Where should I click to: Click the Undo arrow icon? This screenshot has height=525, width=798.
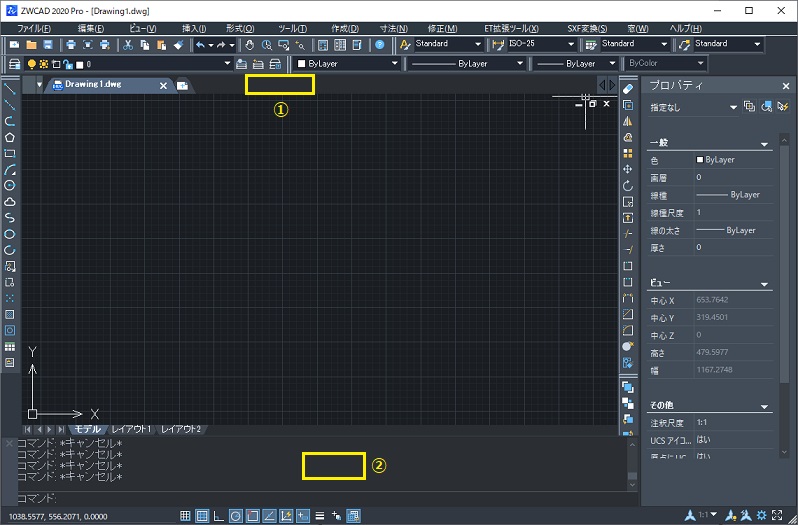[x=201, y=45]
